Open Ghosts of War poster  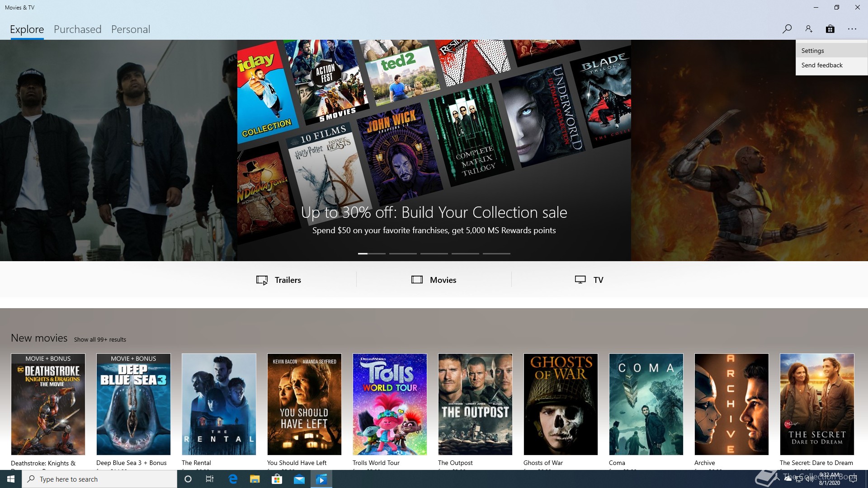click(561, 404)
